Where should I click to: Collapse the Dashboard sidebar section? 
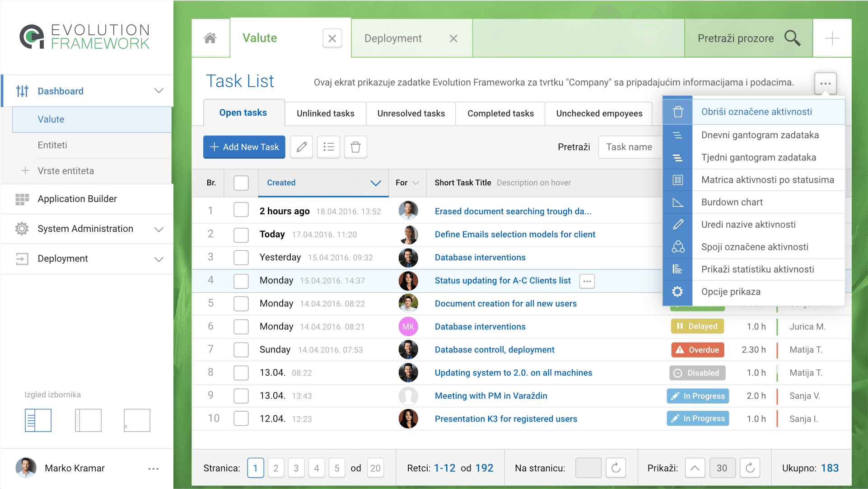[159, 91]
